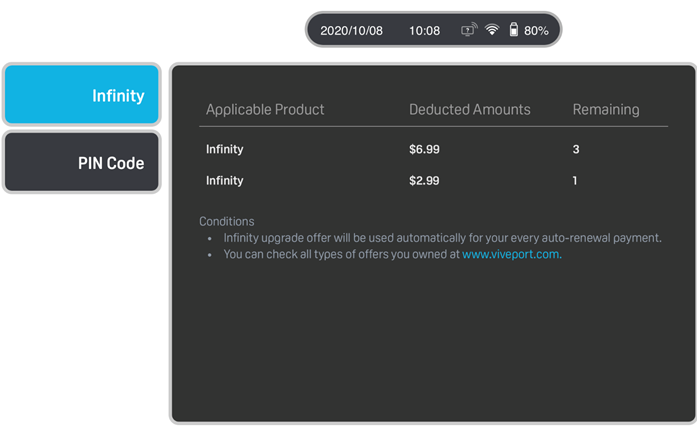
Task: Click remaining count 3
Action: [576, 149]
